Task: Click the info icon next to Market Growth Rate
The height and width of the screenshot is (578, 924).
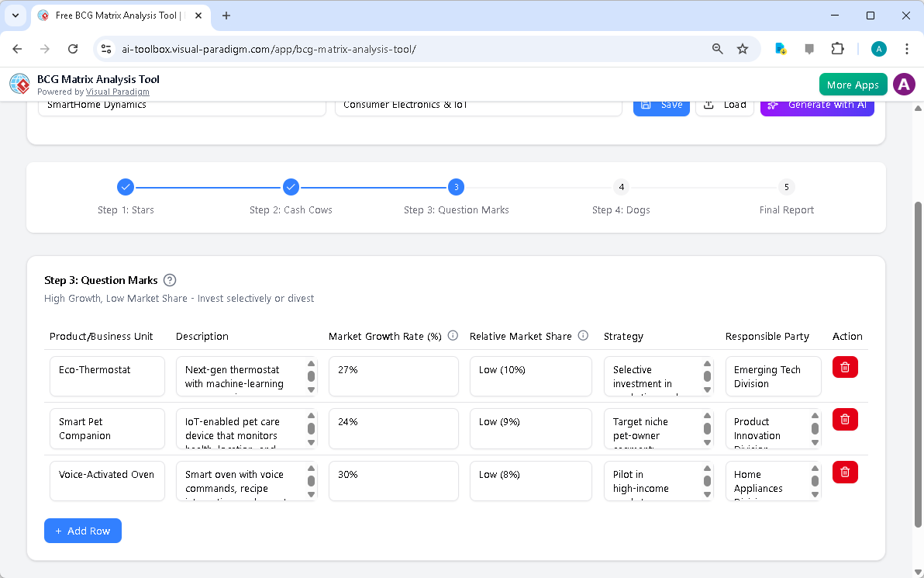Action: tap(453, 335)
